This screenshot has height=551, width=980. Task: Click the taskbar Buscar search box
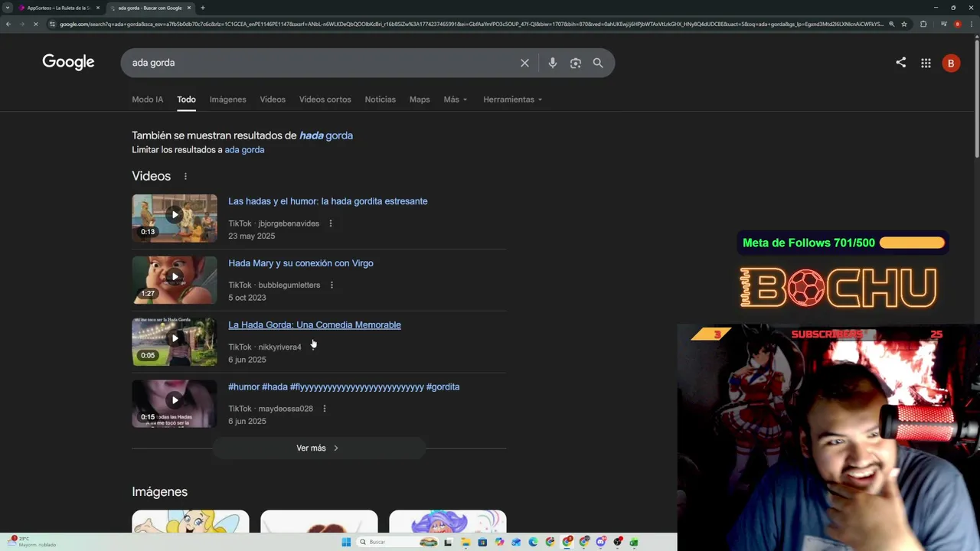point(398,542)
